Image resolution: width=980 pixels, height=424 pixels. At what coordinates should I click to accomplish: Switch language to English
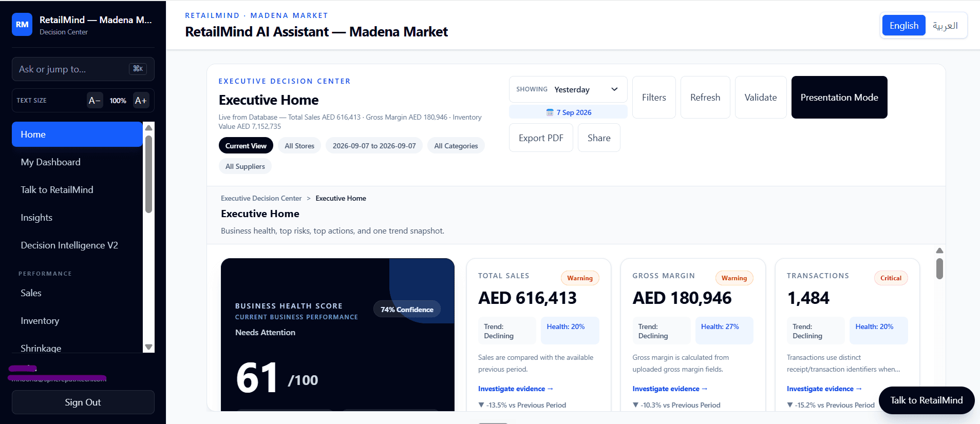903,26
